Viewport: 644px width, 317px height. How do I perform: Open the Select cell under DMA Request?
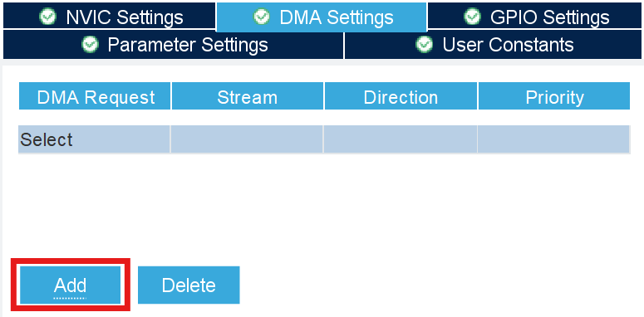click(x=94, y=139)
